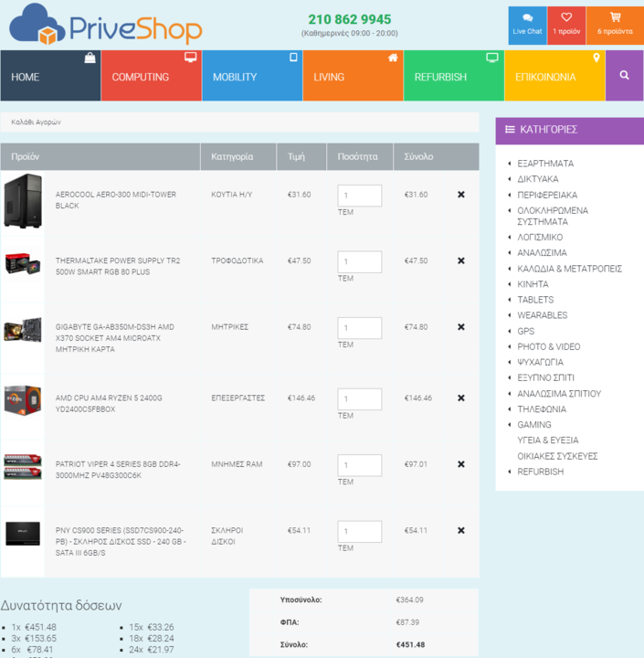Expand ΠΕΡΙΦΕΡΕΙΑΚΑ category

(x=547, y=196)
